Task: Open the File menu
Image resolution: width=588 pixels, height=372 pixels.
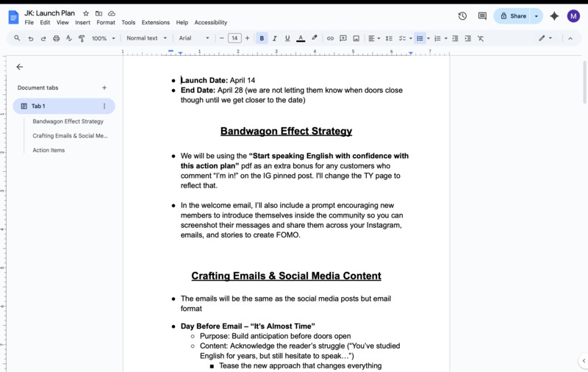Action: click(x=29, y=23)
